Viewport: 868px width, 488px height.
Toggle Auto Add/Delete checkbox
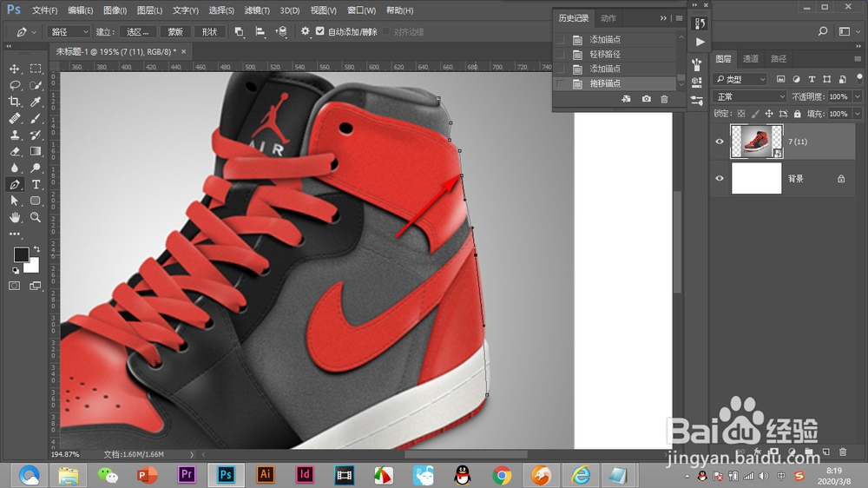click(x=320, y=31)
